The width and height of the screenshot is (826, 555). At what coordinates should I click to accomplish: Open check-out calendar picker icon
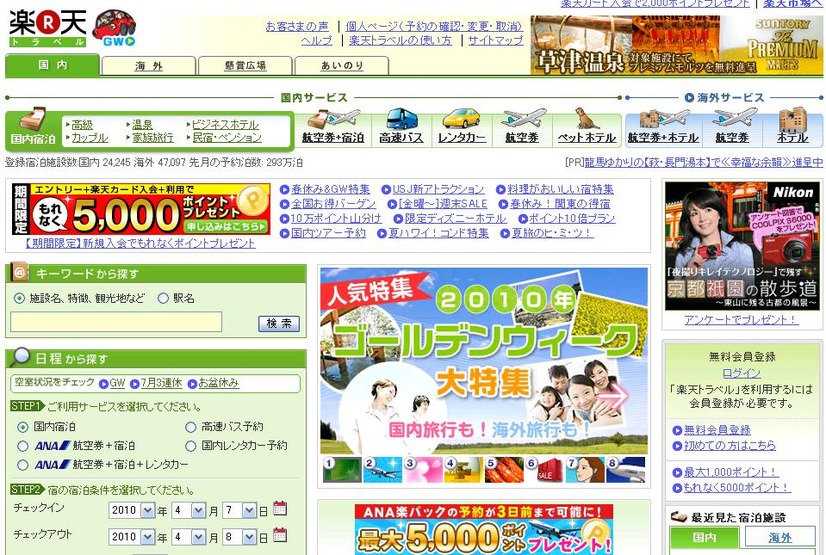click(280, 535)
